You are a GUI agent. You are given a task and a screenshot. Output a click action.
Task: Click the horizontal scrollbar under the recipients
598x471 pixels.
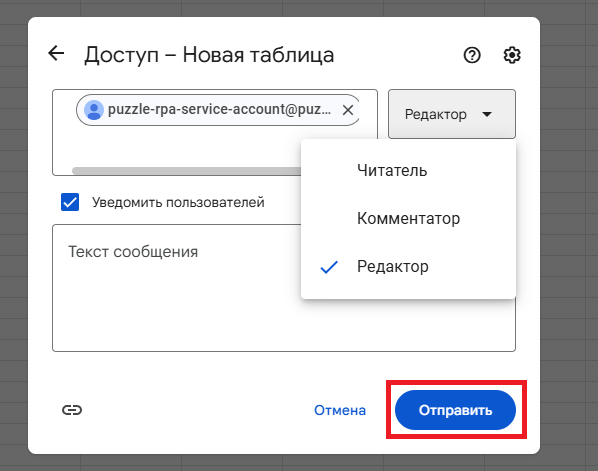tap(187, 170)
